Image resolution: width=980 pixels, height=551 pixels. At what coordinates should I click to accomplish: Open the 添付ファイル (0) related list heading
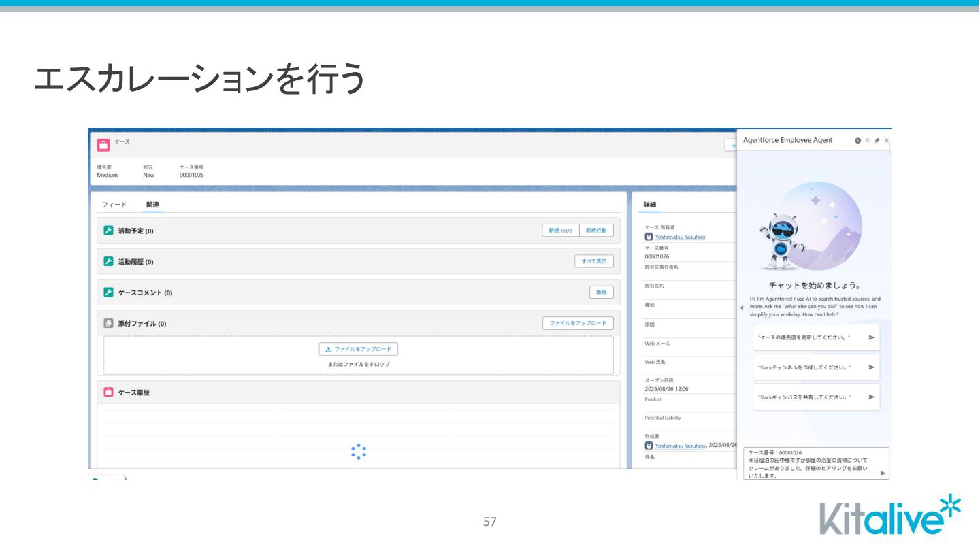click(x=142, y=324)
